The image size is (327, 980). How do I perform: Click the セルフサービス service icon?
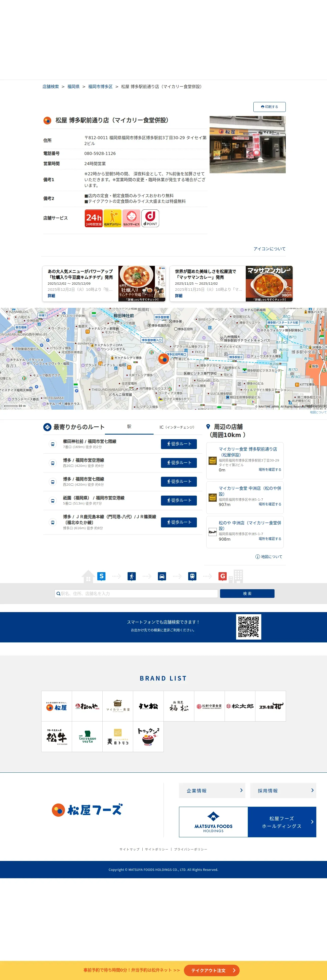pyautogui.click(x=131, y=218)
